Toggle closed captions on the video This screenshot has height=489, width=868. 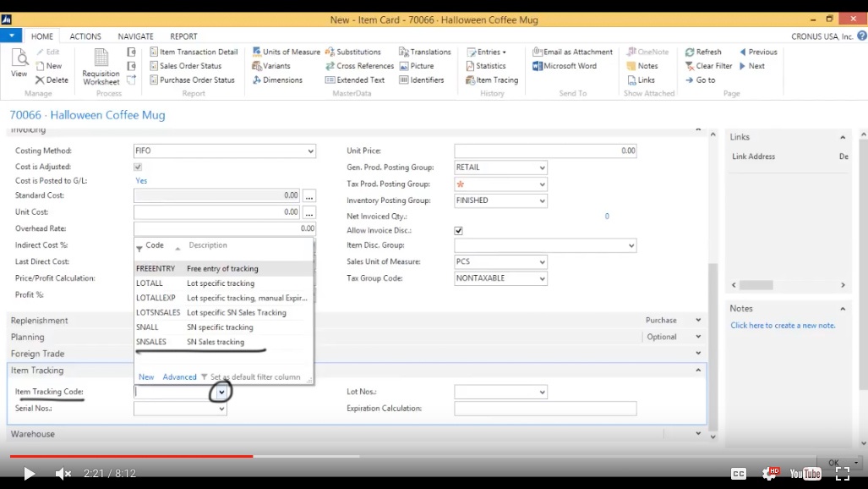pos(739,474)
